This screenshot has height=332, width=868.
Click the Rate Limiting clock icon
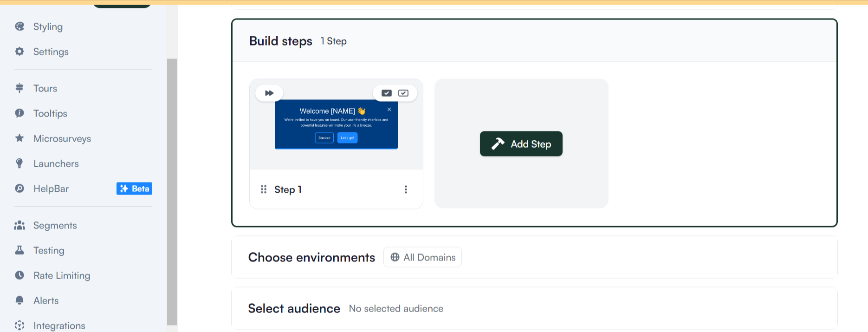pyautogui.click(x=19, y=275)
